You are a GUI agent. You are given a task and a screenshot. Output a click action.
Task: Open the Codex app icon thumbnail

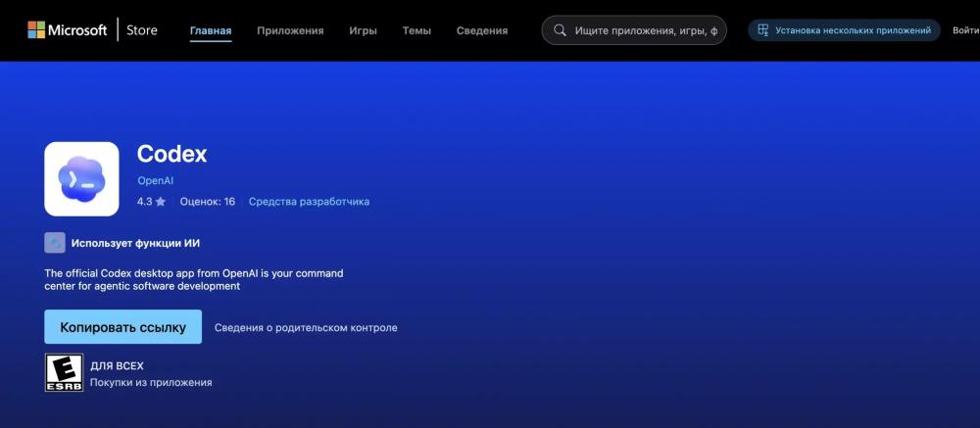81,178
